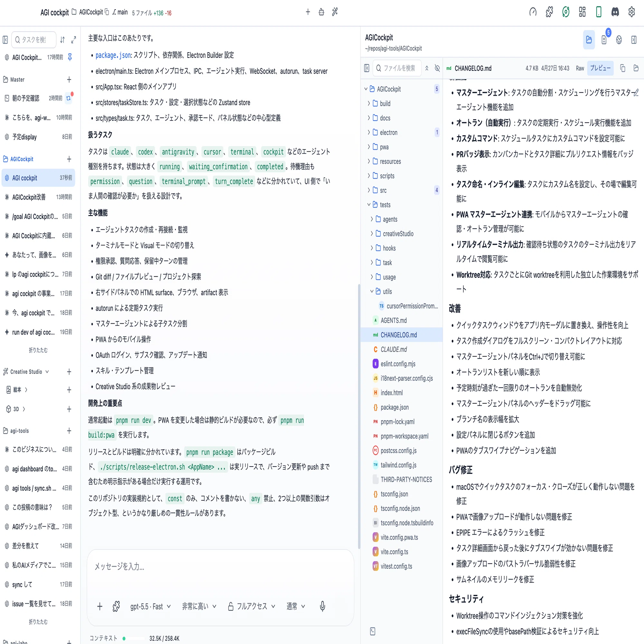
Task: Copy the AGICockpit path icon in header
Action: tap(107, 12)
